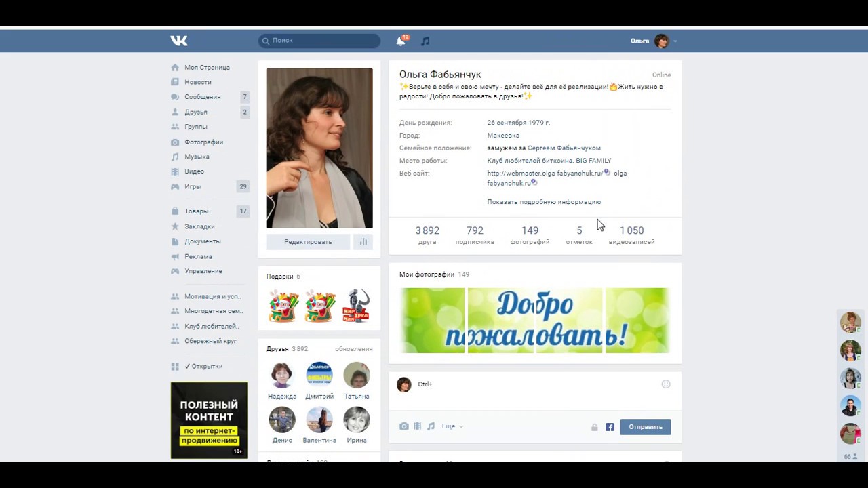Viewport: 868px width, 488px height.
Task: Click the gamepad icon beside Игры
Action: tap(175, 186)
